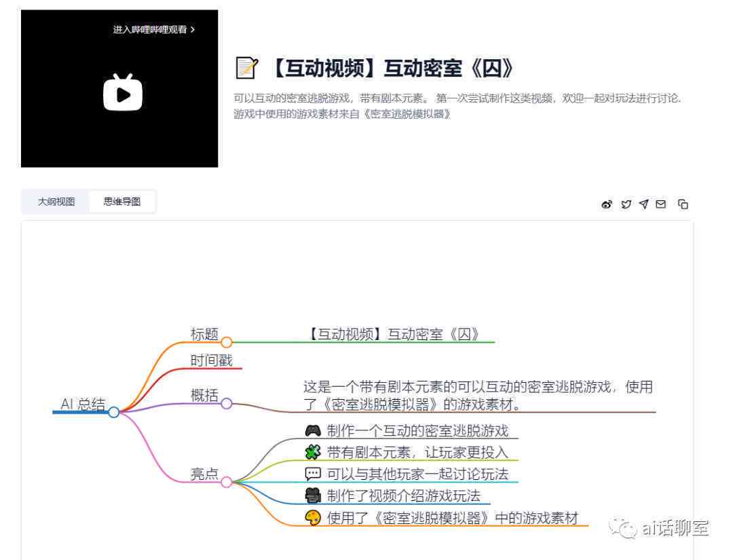Click the description line starting 可以互动的密室逃脱游戏
The height and width of the screenshot is (560, 733).
457,98
